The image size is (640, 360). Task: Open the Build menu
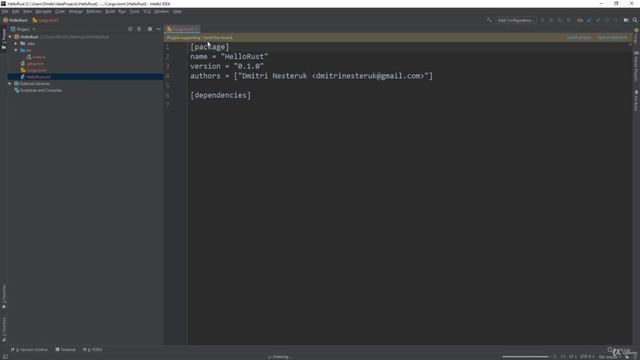pyautogui.click(x=110, y=11)
